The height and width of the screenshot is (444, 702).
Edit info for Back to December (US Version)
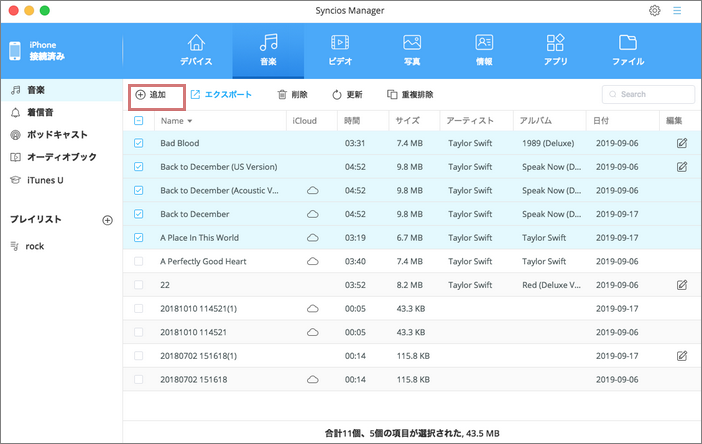pos(682,167)
